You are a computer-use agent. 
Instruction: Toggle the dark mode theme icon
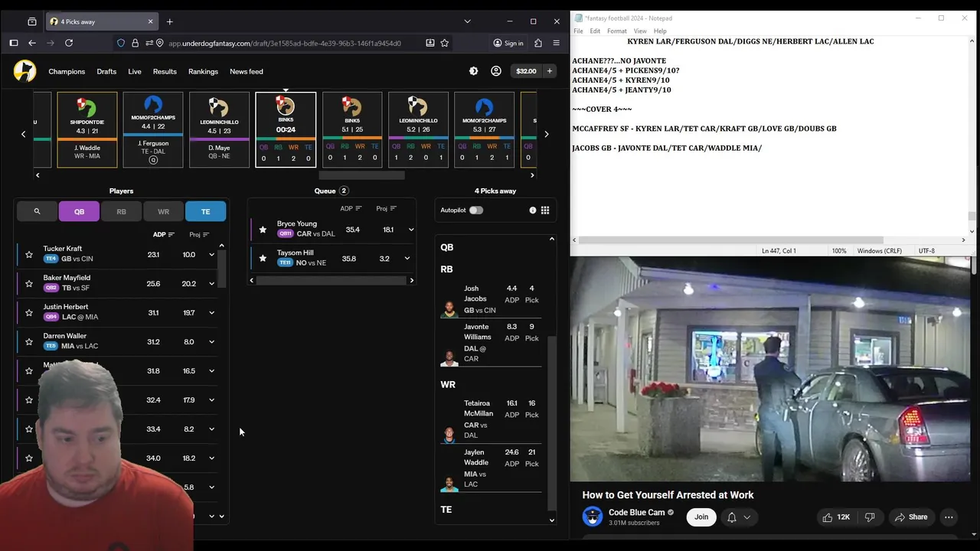click(x=473, y=71)
